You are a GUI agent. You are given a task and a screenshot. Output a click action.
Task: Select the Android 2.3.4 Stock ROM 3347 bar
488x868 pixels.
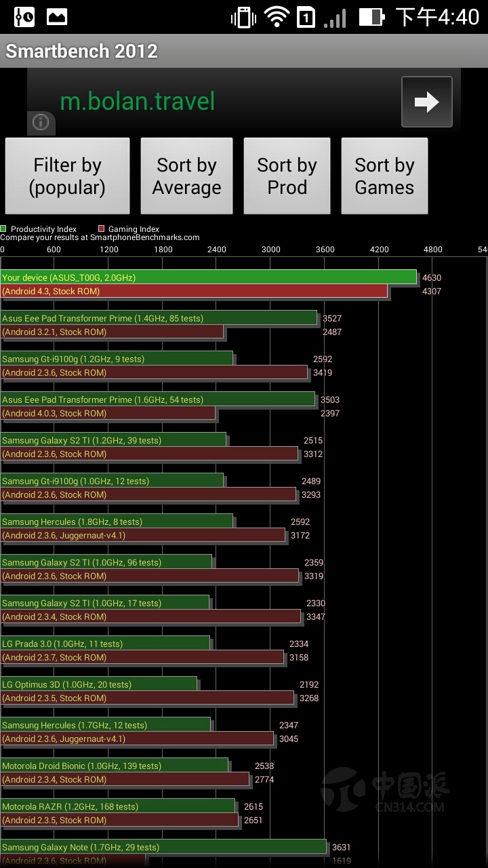[151, 616]
